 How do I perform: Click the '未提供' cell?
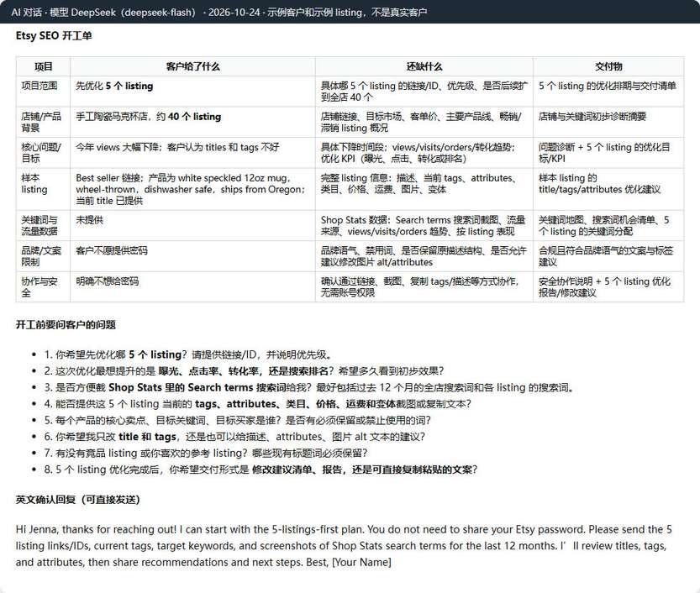click(193, 226)
